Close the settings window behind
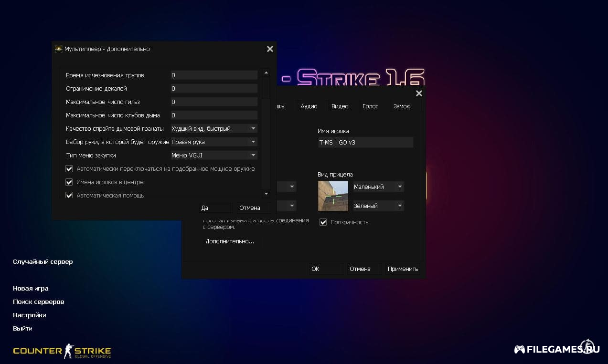608x364 pixels. click(x=419, y=94)
